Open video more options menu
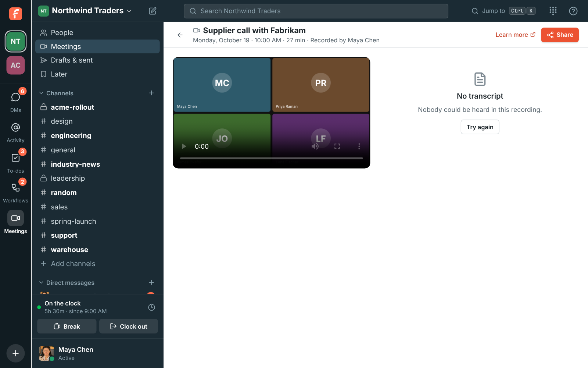This screenshot has height=368, width=588. tap(359, 146)
